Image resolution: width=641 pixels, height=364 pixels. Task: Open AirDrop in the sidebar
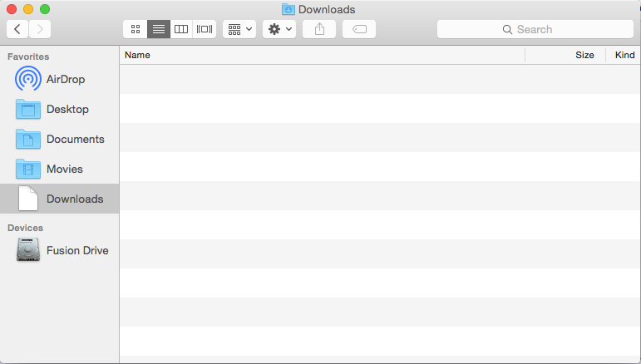tap(60, 79)
